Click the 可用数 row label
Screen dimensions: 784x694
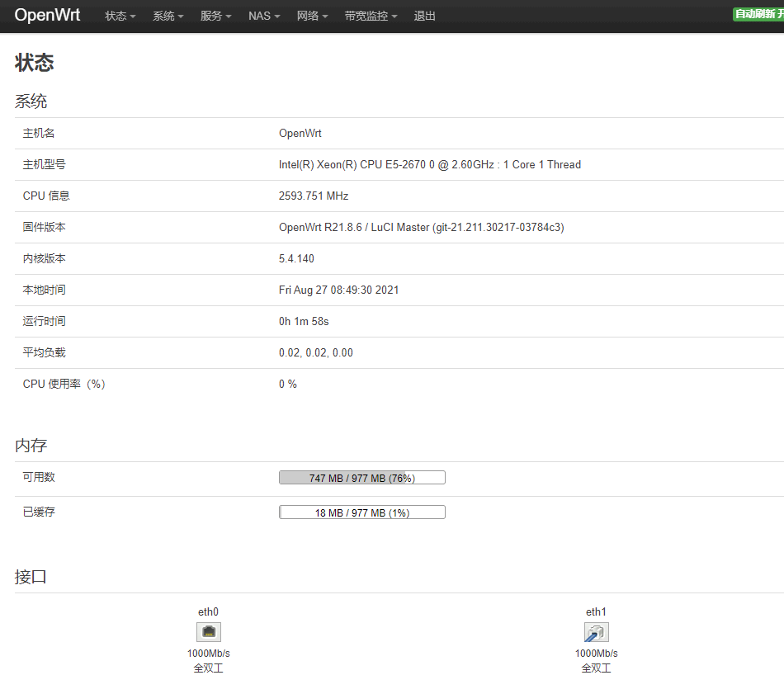(x=39, y=477)
